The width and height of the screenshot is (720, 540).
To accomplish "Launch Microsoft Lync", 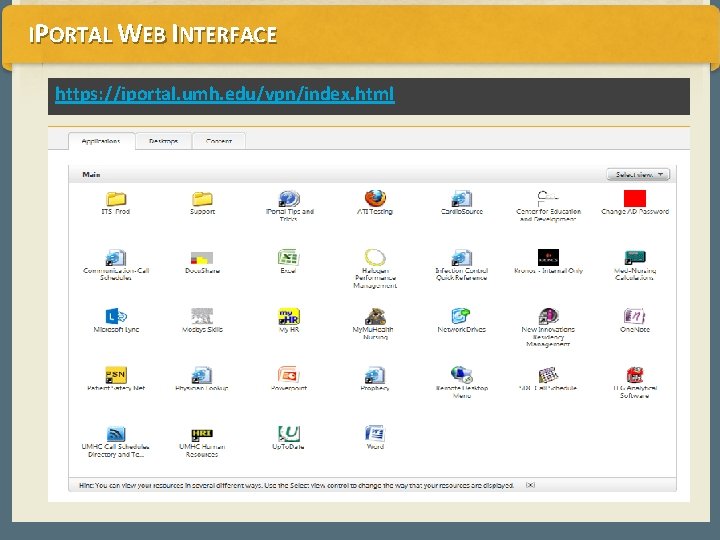I will (x=116, y=316).
